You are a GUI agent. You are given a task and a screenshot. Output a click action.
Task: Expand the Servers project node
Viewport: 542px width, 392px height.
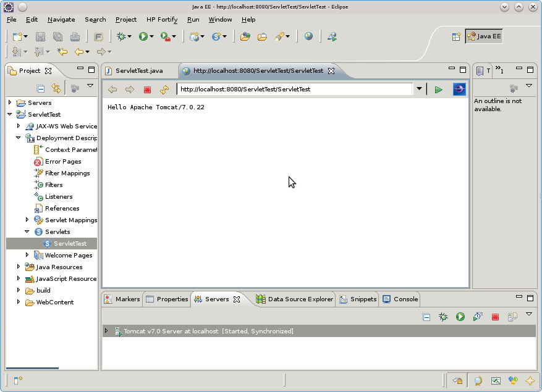[10, 102]
